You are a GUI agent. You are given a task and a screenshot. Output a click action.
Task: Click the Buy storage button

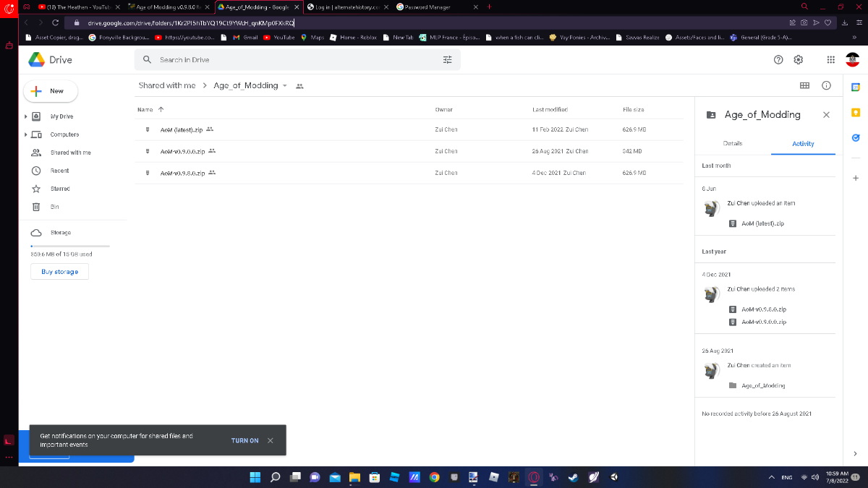pos(60,272)
